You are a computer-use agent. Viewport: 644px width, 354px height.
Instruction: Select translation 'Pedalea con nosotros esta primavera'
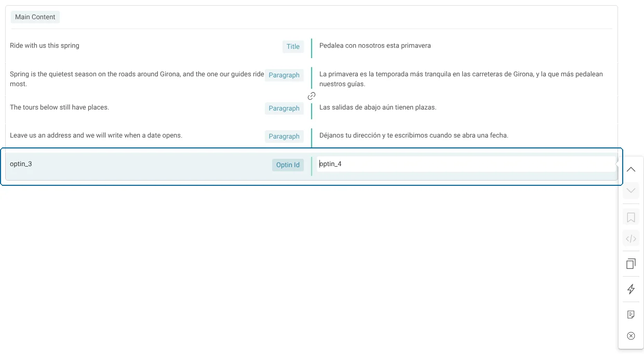(x=375, y=46)
